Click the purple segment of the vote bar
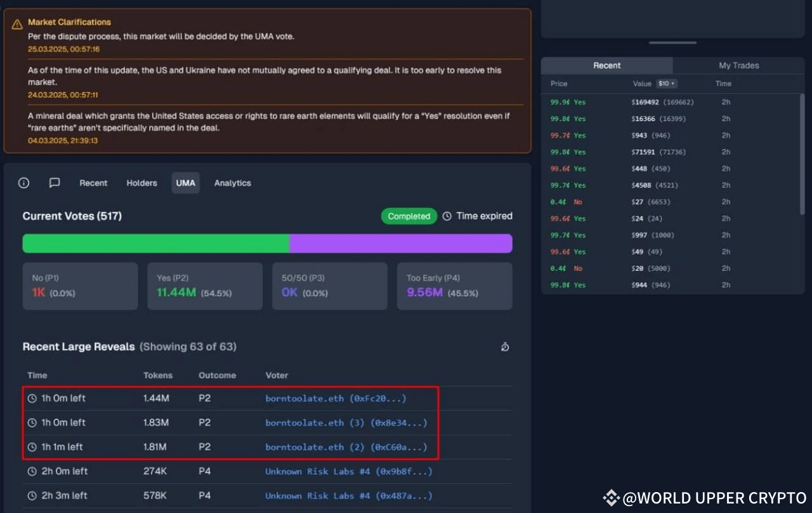 (x=401, y=244)
